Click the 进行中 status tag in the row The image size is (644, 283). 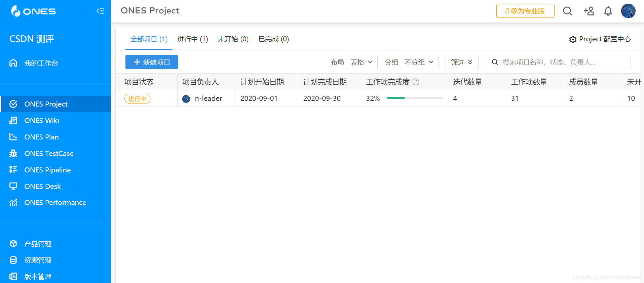click(x=137, y=99)
